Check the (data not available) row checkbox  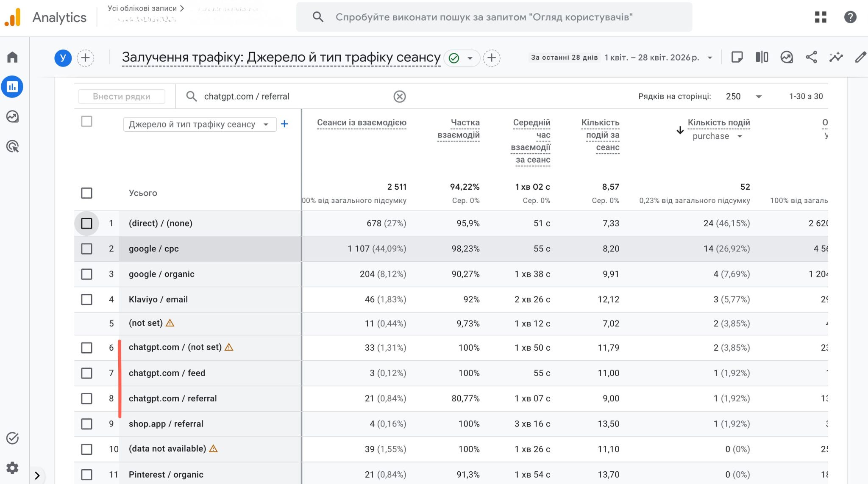86,449
